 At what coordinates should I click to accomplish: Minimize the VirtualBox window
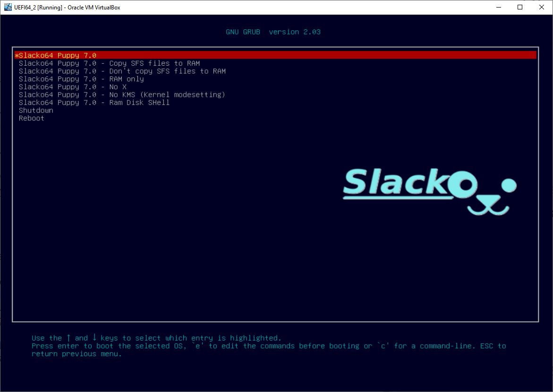499,7
